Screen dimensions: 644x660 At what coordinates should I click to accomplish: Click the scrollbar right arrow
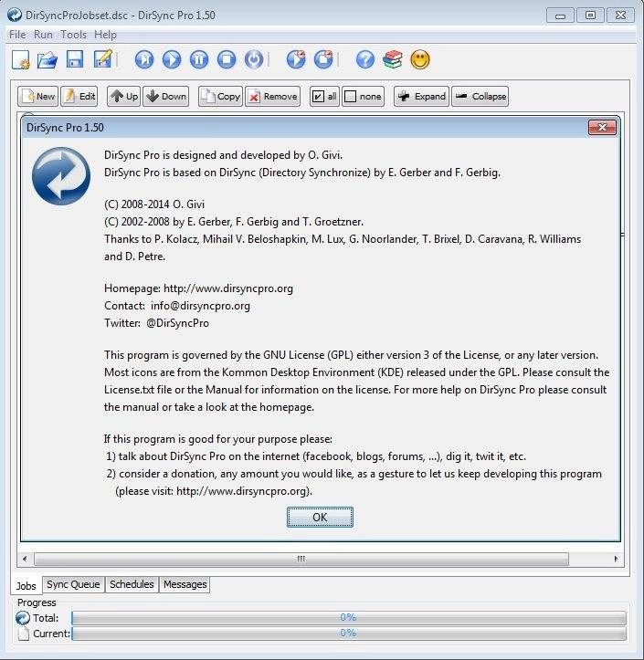point(617,559)
